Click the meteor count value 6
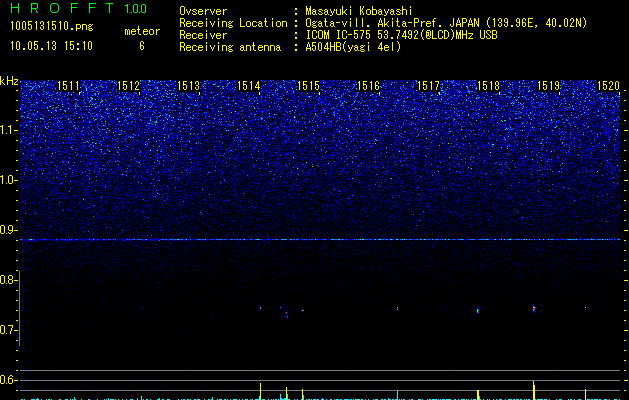 142,46
